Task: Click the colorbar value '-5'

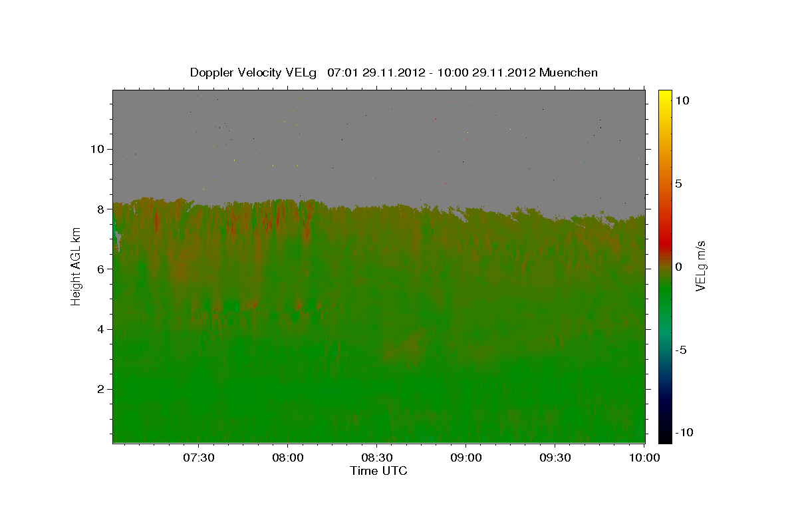Action: (x=682, y=350)
